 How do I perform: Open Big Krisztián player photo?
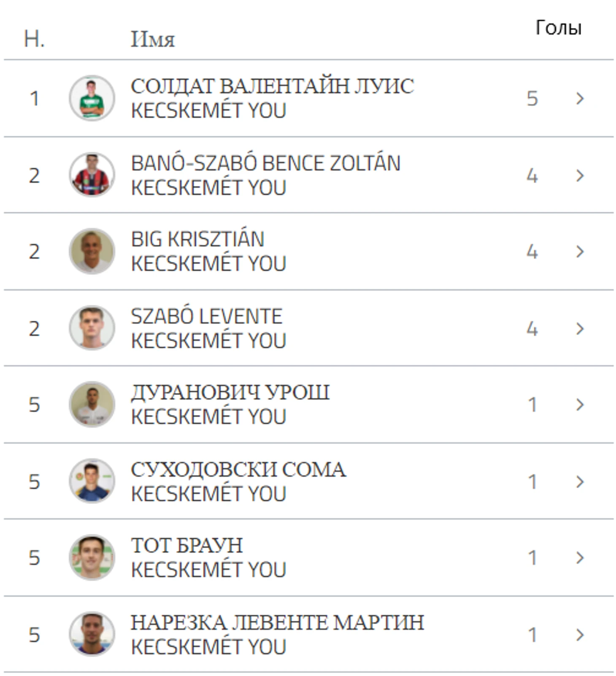92,251
